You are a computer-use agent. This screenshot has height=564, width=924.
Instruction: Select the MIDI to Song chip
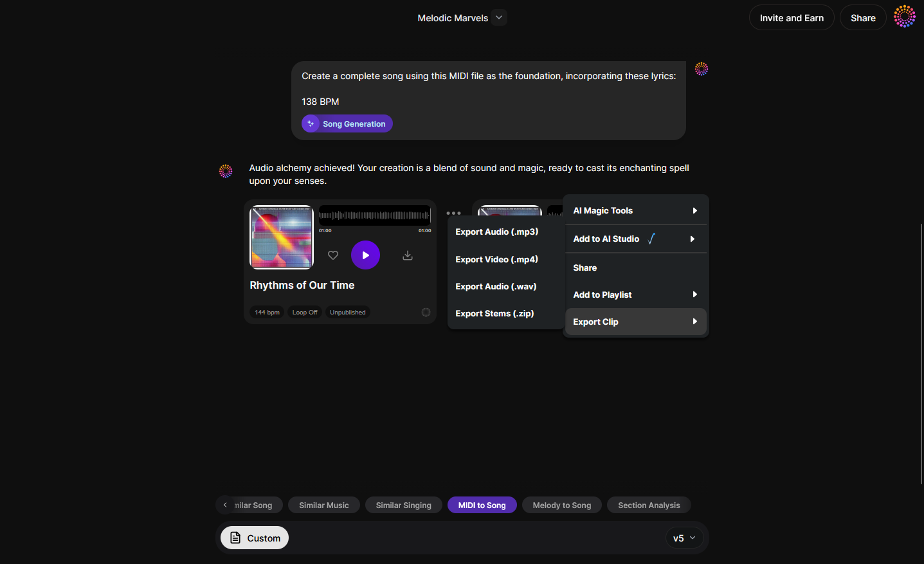(x=482, y=505)
